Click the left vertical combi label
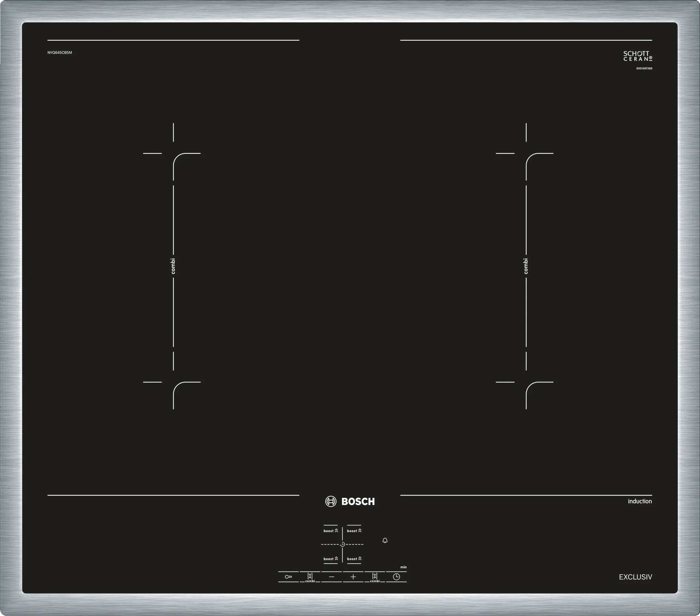 pyautogui.click(x=173, y=266)
